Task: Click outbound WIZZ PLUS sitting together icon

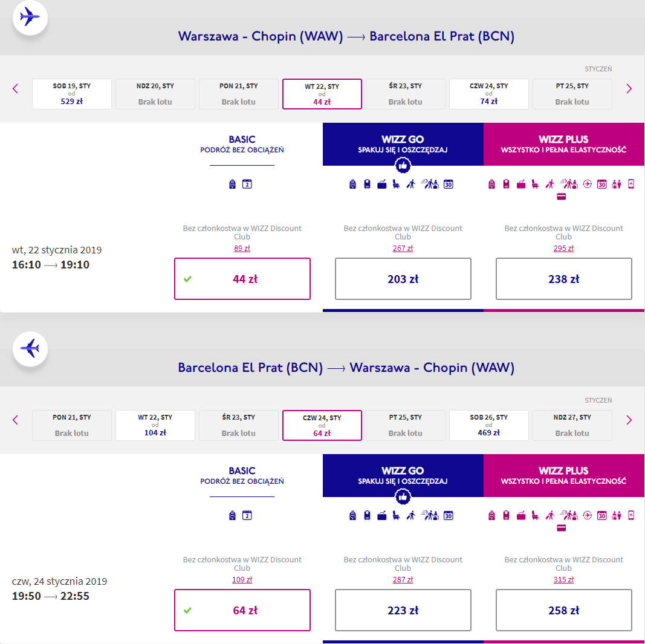Action: pos(616,184)
